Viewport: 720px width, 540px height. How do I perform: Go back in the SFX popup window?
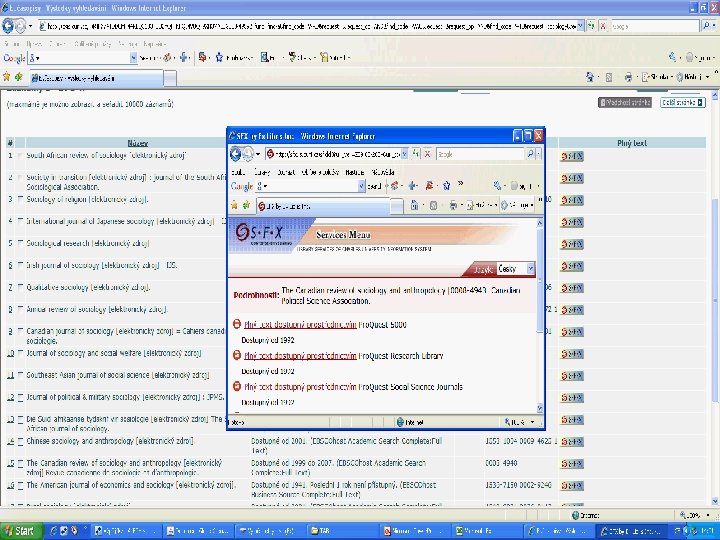coord(235,154)
